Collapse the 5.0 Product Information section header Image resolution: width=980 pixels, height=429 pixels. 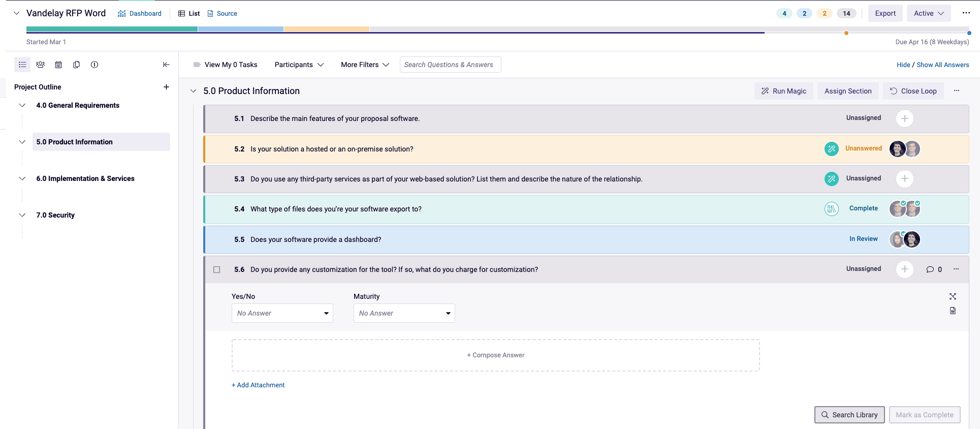tap(193, 91)
